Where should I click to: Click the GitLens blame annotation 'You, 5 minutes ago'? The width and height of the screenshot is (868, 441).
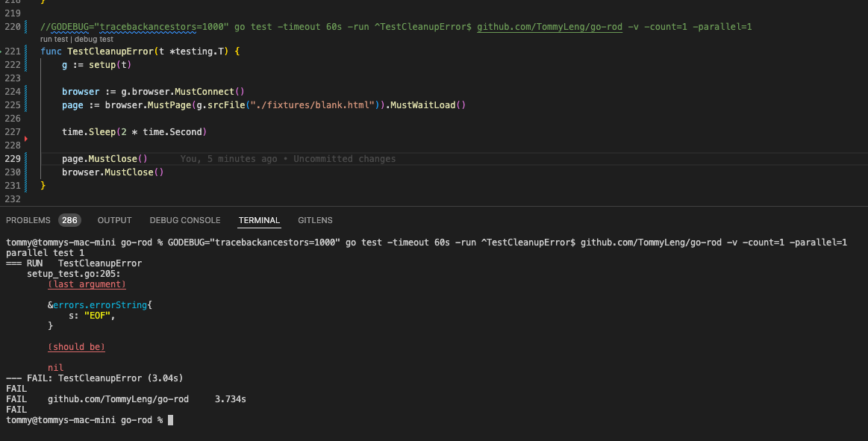(228, 159)
